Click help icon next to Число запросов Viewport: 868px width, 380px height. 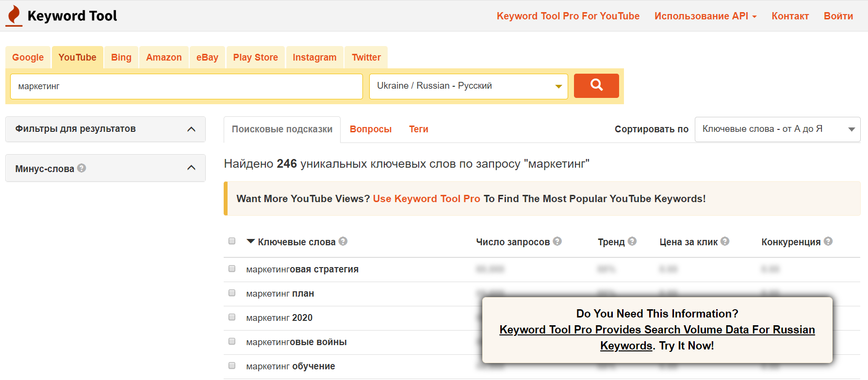pos(557,241)
